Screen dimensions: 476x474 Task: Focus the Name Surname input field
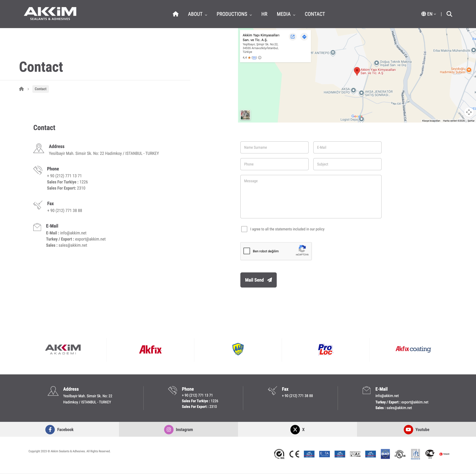pos(274,147)
